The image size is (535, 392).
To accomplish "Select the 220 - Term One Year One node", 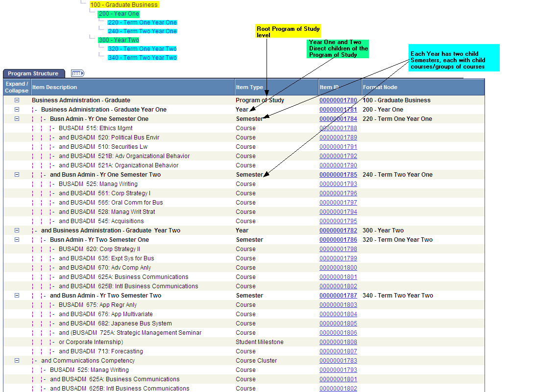I will pos(142,22).
